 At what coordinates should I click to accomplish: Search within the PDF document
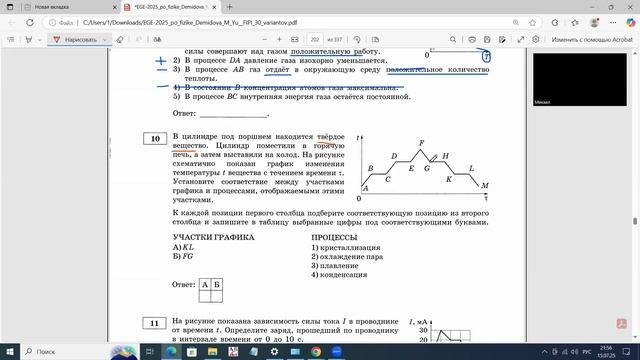(x=453, y=40)
